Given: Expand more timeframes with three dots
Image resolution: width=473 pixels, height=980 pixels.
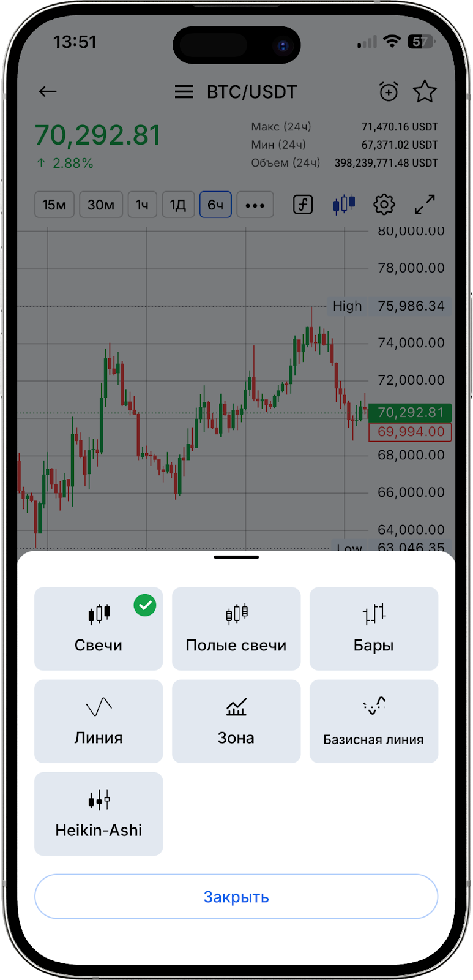Looking at the screenshot, I should click(255, 205).
